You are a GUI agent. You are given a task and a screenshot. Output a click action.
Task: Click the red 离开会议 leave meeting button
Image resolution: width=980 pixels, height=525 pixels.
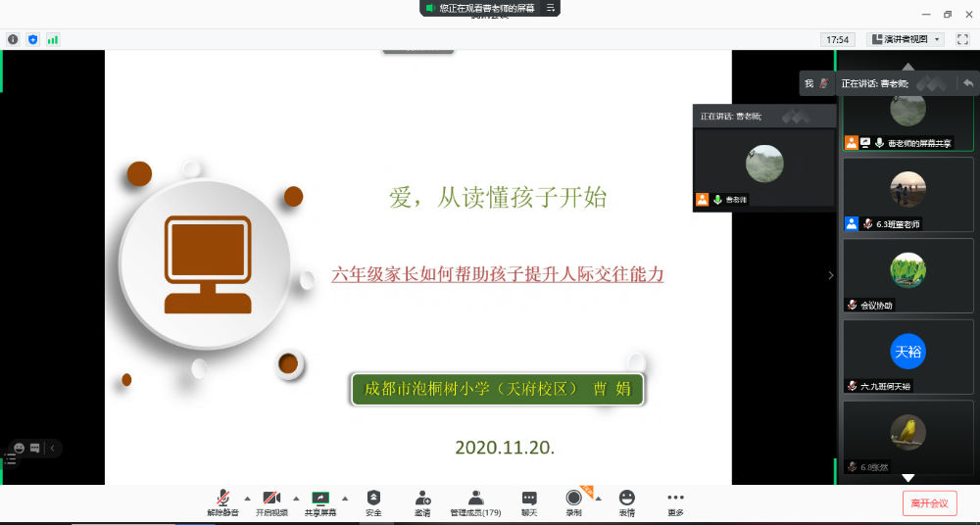930,503
